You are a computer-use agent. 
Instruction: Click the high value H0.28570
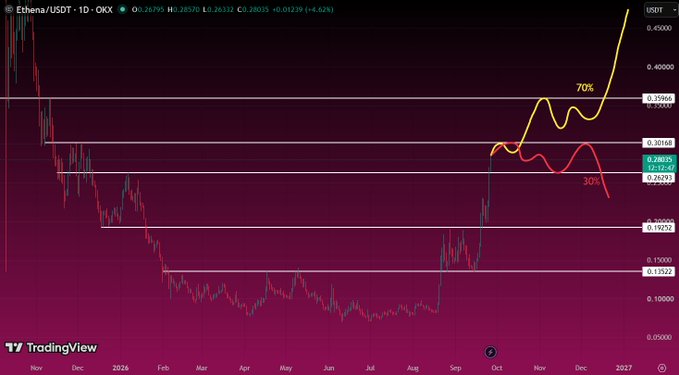click(x=184, y=10)
